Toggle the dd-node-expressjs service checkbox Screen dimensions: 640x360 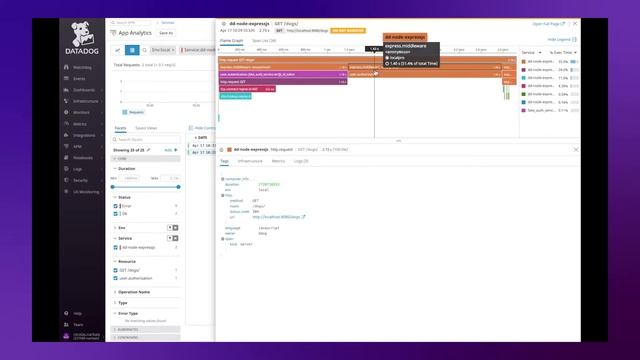click(x=116, y=247)
